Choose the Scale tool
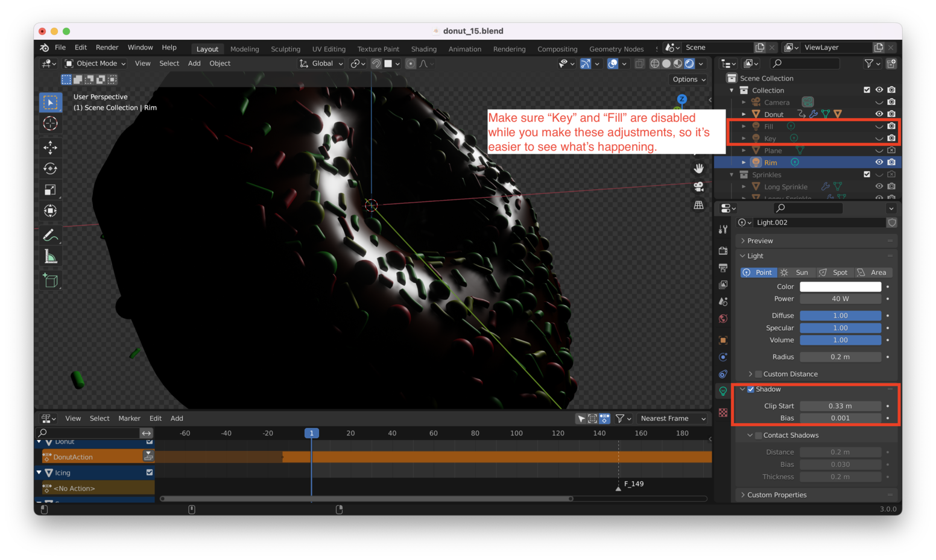936x560 pixels. click(51, 190)
